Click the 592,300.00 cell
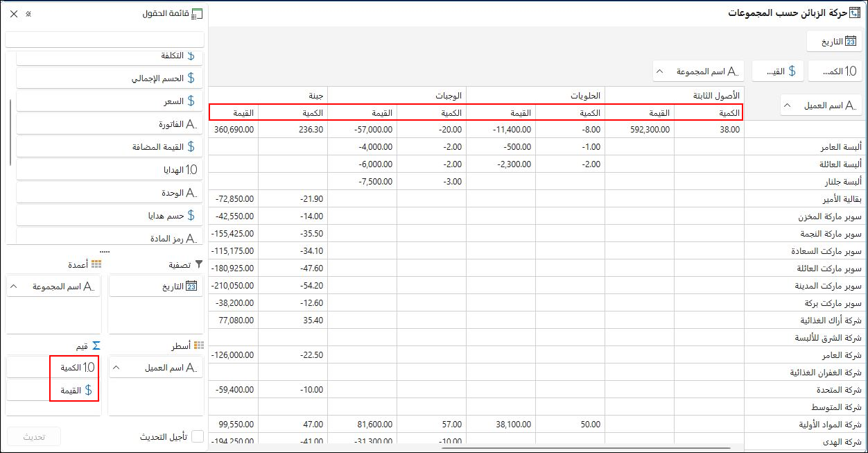The height and width of the screenshot is (453, 868). pyautogui.click(x=639, y=130)
